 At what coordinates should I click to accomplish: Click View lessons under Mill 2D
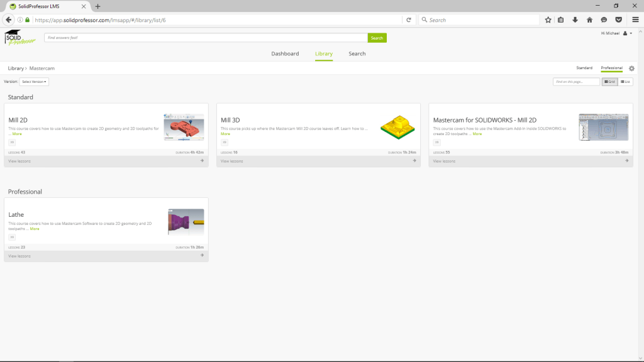pos(19,162)
